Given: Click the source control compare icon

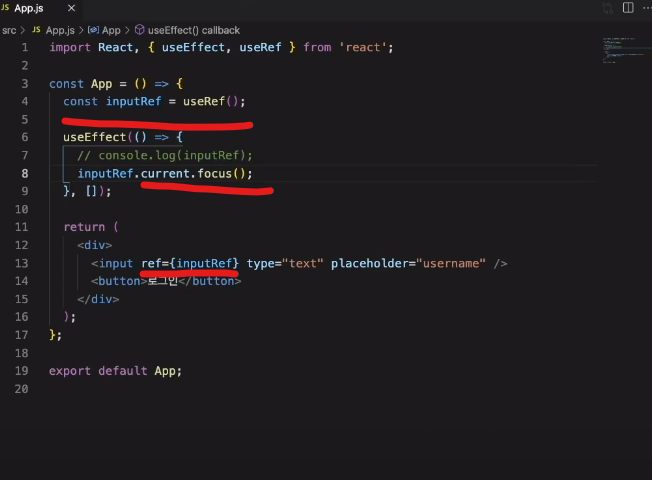Looking at the screenshot, I should (608, 8).
